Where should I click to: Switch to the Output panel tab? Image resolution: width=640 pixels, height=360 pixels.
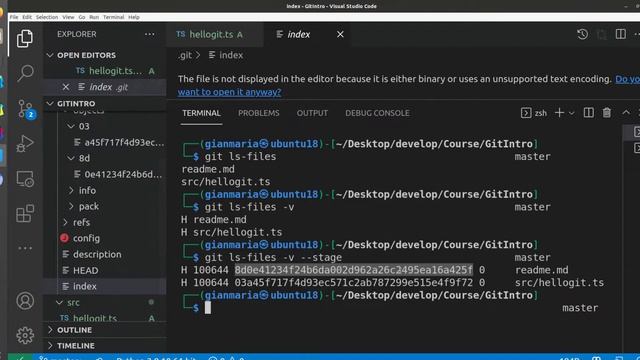pos(312,113)
